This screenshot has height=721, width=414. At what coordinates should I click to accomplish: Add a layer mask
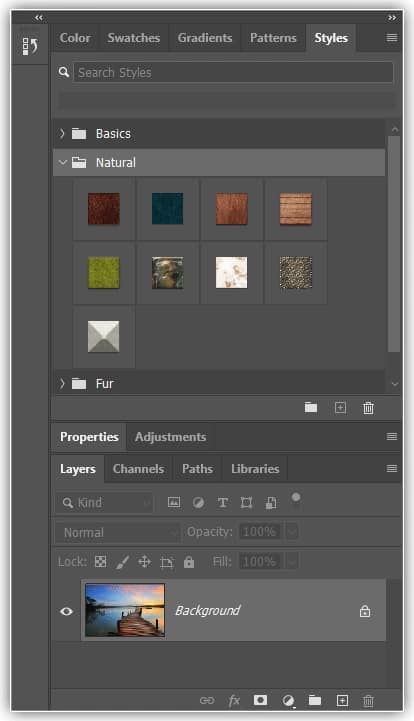click(x=260, y=700)
